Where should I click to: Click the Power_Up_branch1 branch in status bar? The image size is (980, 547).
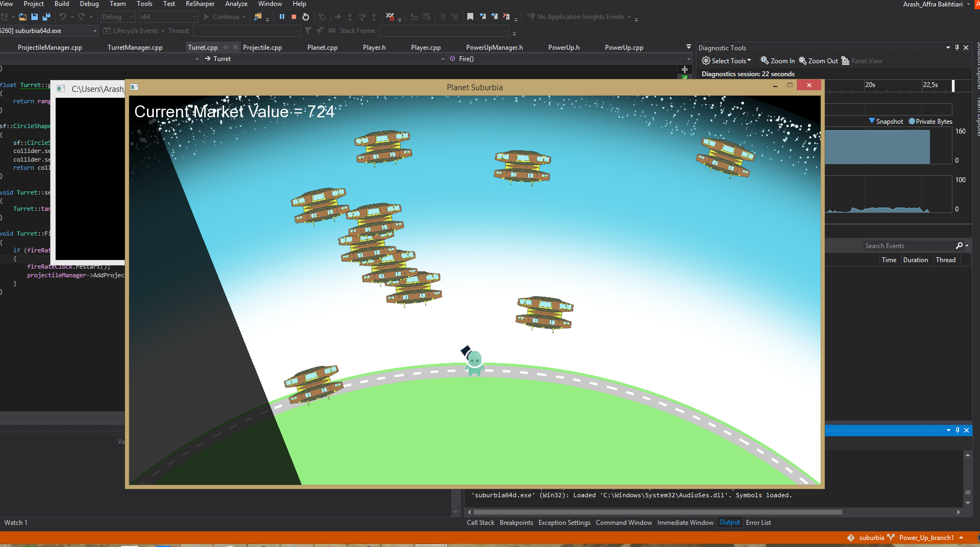(x=926, y=538)
